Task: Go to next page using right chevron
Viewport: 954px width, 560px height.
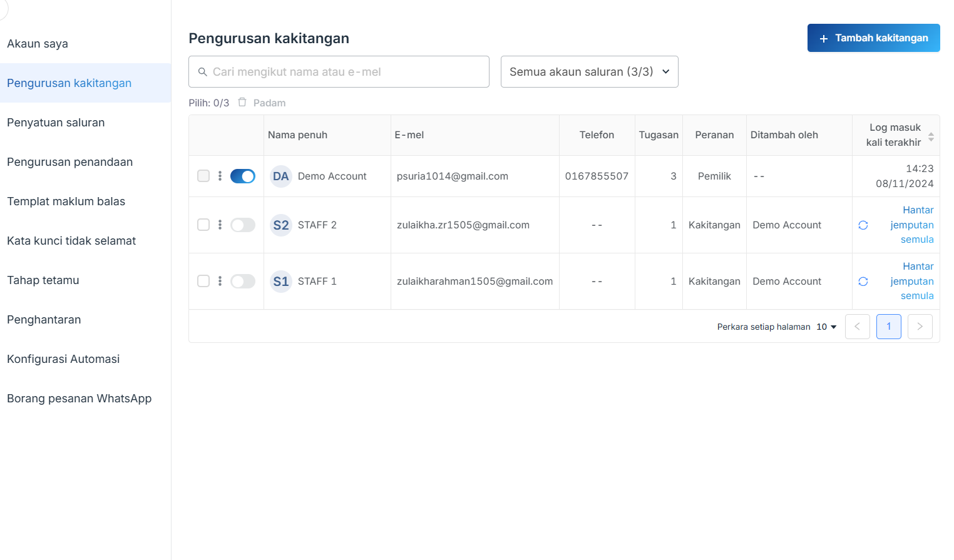Action: (x=920, y=327)
